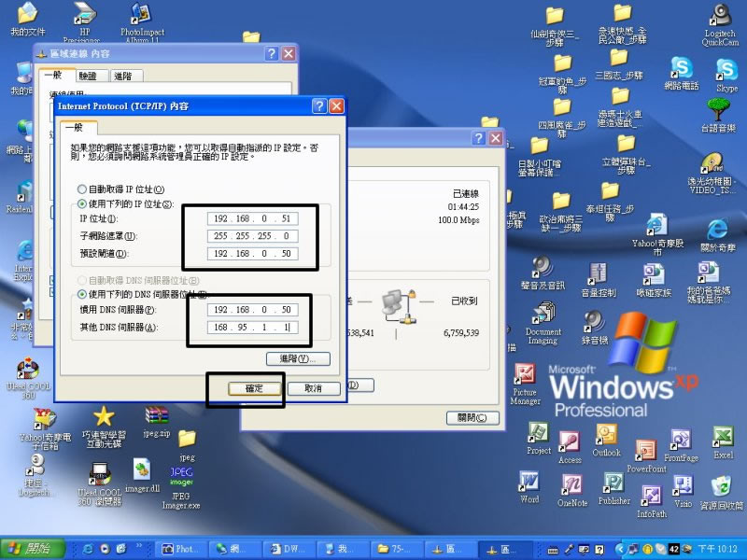
Task: Select 使用下列的 DNS 伺服器位址 radio button
Action: pos(82,294)
